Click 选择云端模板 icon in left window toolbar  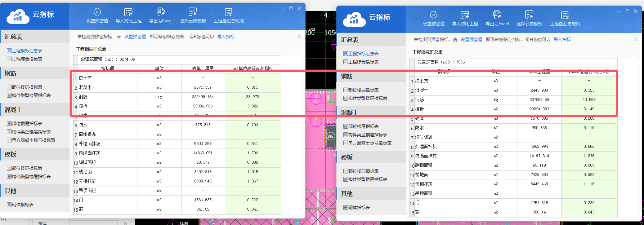tap(193, 12)
